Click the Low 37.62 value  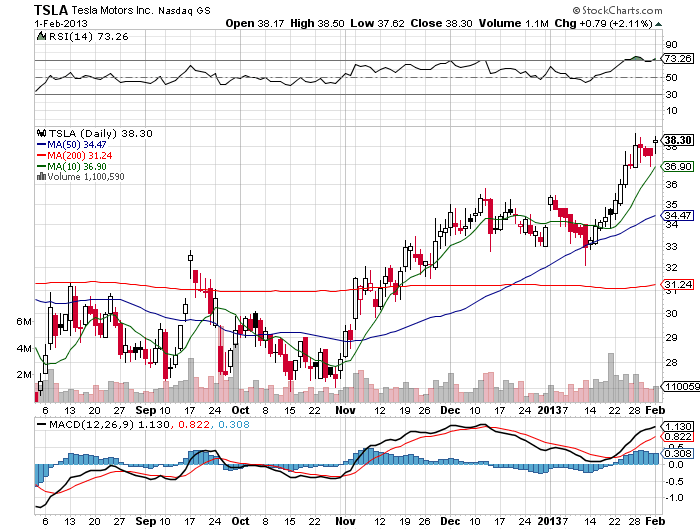377,23
